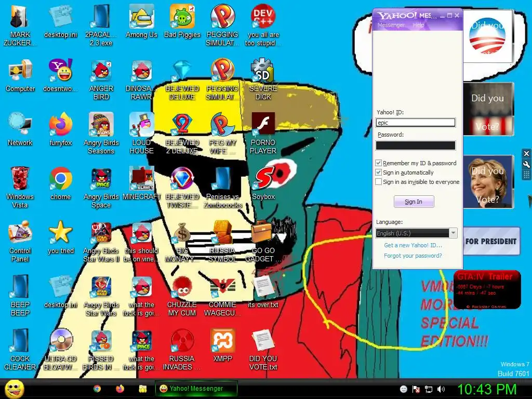Open Angry Birds Space icon
Screen dimensions: 532x399
coord(101,187)
